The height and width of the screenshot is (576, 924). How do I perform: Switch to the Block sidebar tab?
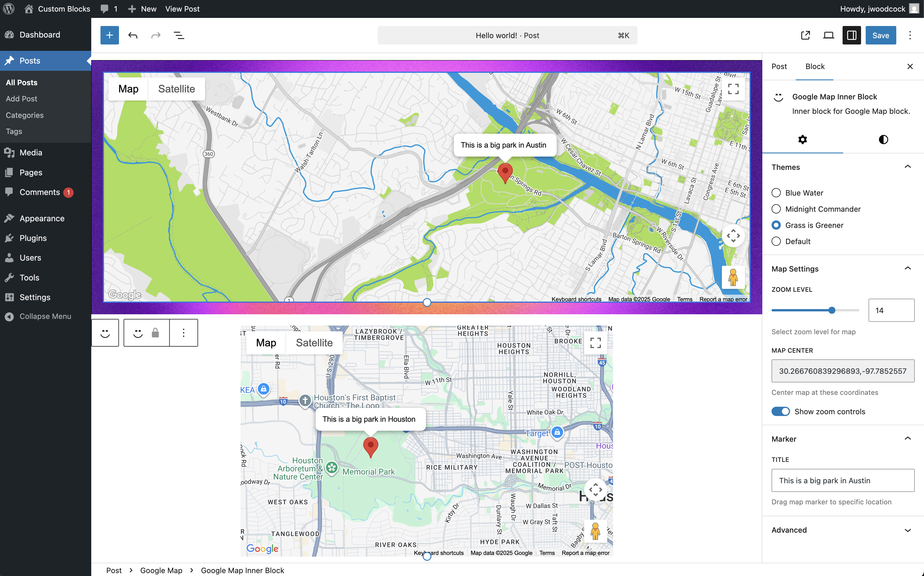point(815,66)
